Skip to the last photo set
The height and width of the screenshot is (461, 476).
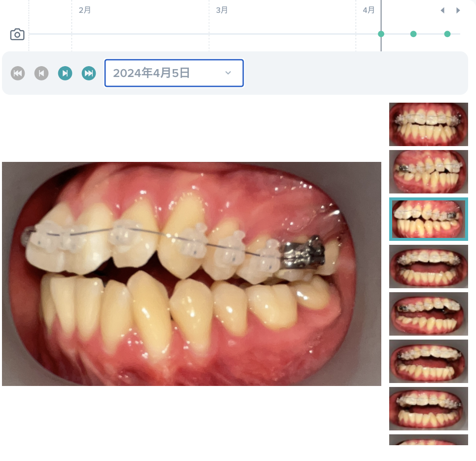pyautogui.click(x=89, y=73)
